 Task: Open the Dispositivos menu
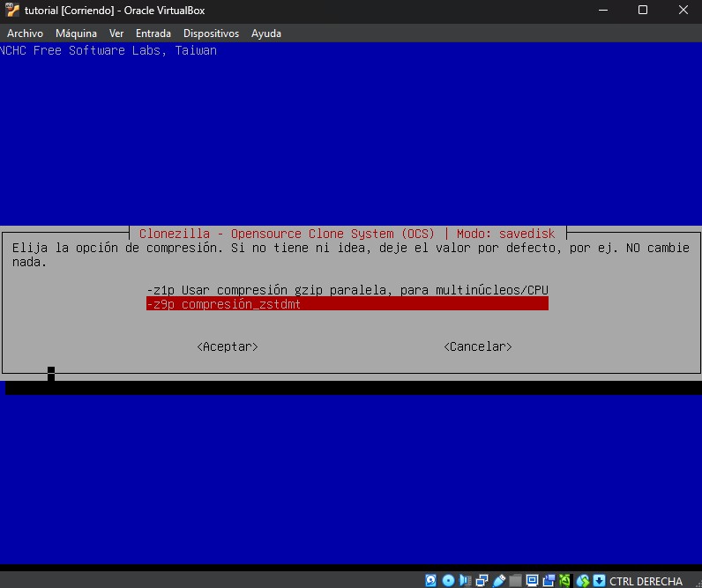click(x=211, y=33)
